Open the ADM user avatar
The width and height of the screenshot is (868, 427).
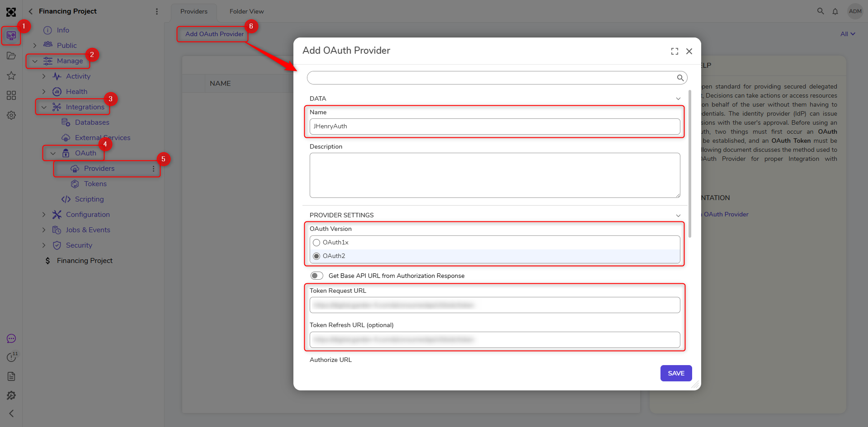[855, 11]
